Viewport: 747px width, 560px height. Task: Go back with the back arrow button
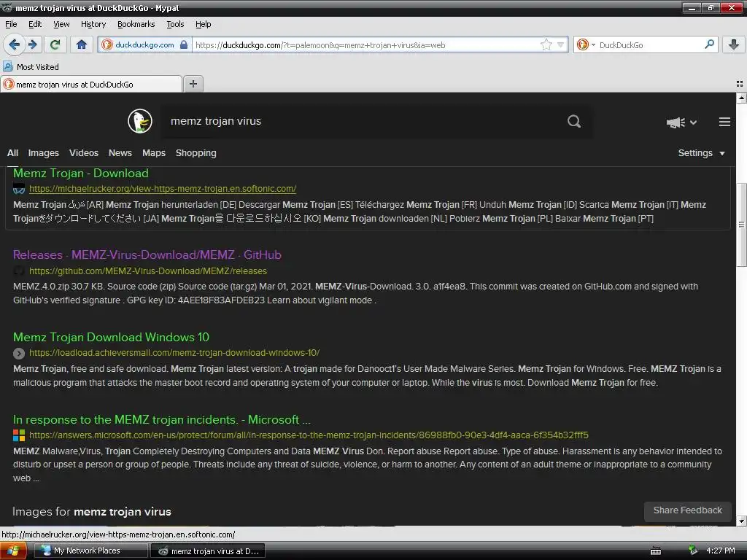coord(15,44)
